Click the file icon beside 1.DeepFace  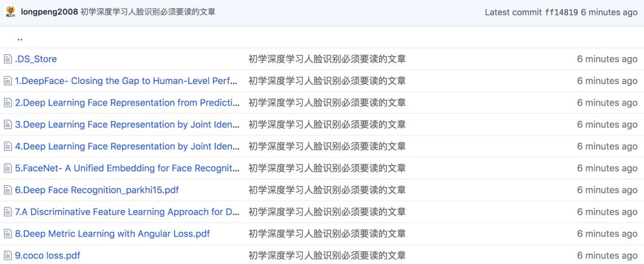click(x=8, y=81)
